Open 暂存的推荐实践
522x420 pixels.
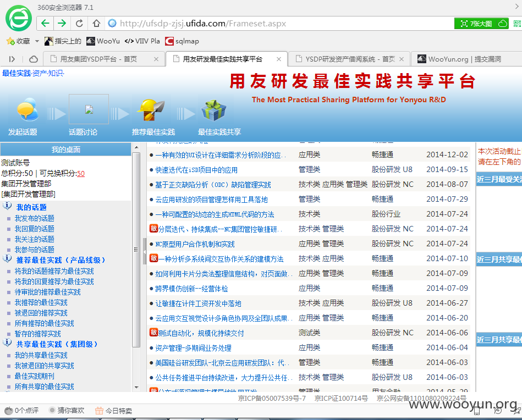(x=37, y=334)
